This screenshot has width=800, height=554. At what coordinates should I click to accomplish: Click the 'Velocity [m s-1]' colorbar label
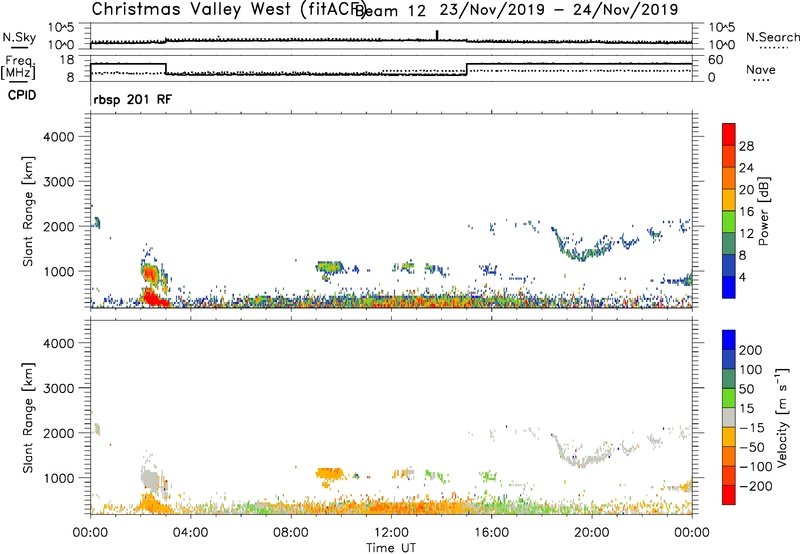coord(782,418)
